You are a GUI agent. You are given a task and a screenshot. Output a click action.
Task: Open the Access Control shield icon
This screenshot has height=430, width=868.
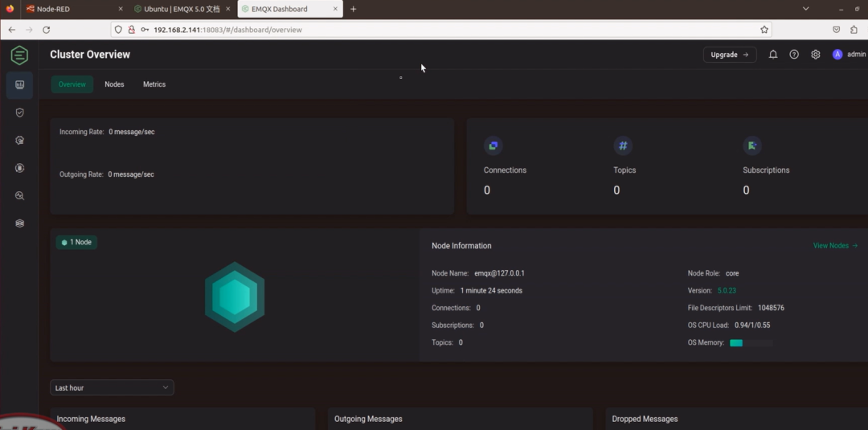pos(19,113)
